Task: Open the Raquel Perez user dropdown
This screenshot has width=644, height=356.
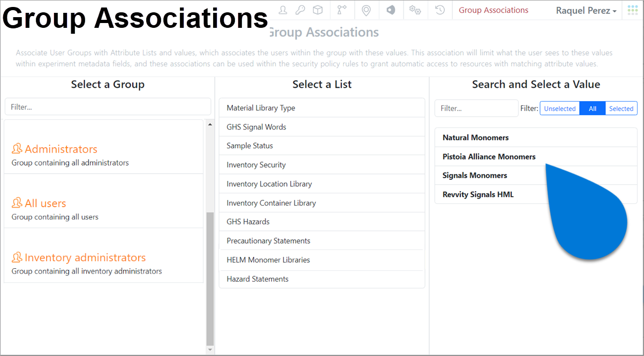Action: (x=586, y=11)
